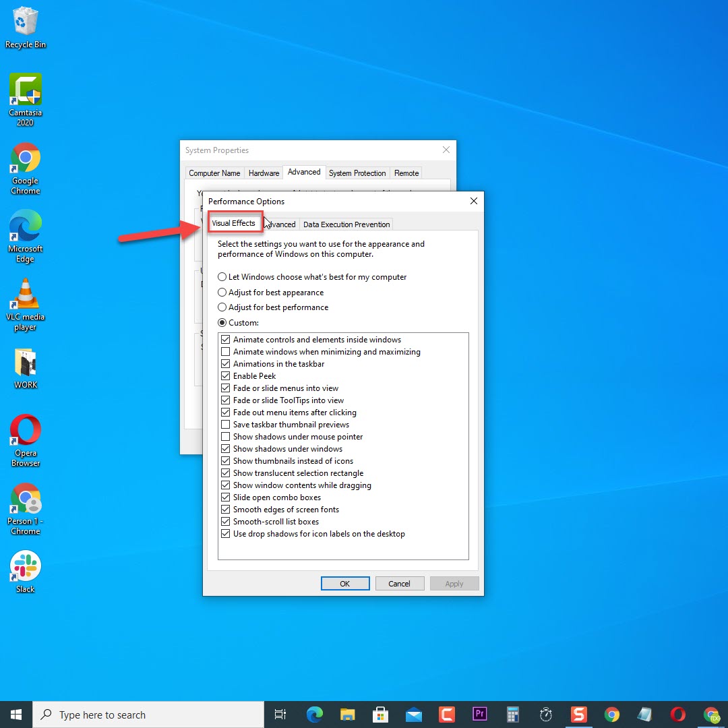Click OK in Performance Options
Image resolution: width=728 pixels, height=728 pixels.
click(x=344, y=584)
